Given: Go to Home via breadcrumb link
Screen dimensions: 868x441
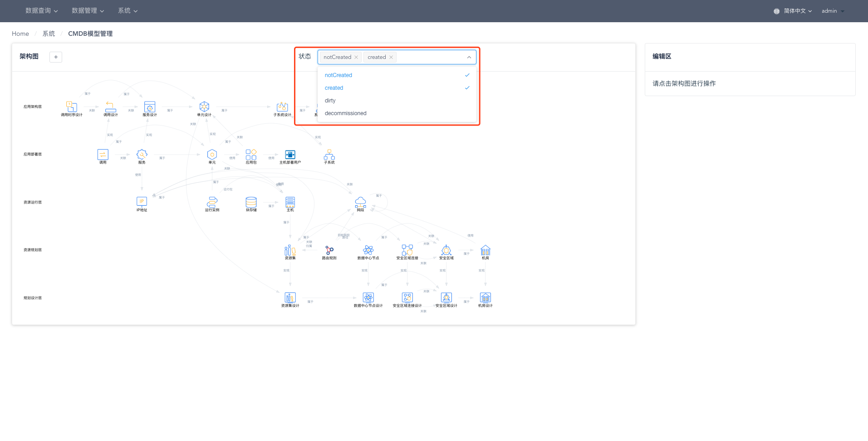Looking at the screenshot, I should coord(20,34).
